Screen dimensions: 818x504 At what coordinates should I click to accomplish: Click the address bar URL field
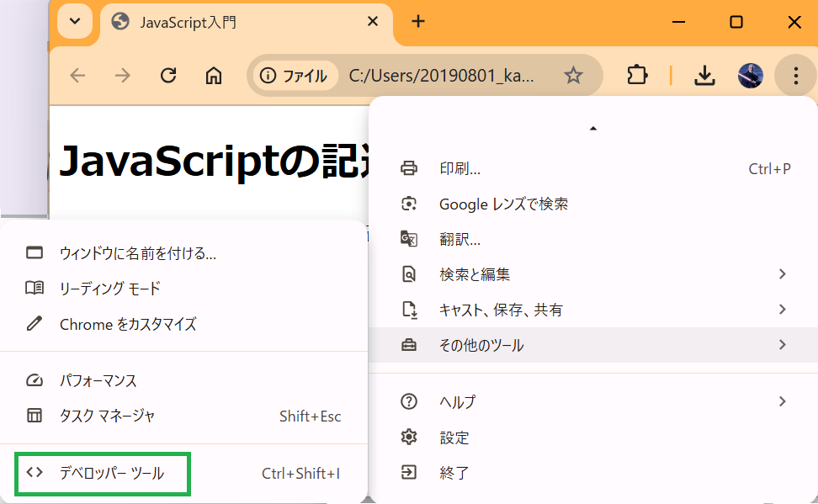click(441, 76)
